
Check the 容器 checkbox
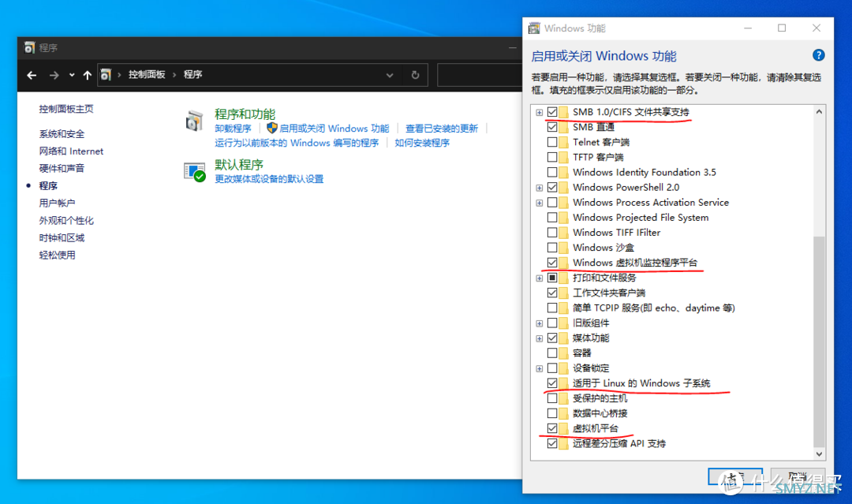pyautogui.click(x=552, y=353)
